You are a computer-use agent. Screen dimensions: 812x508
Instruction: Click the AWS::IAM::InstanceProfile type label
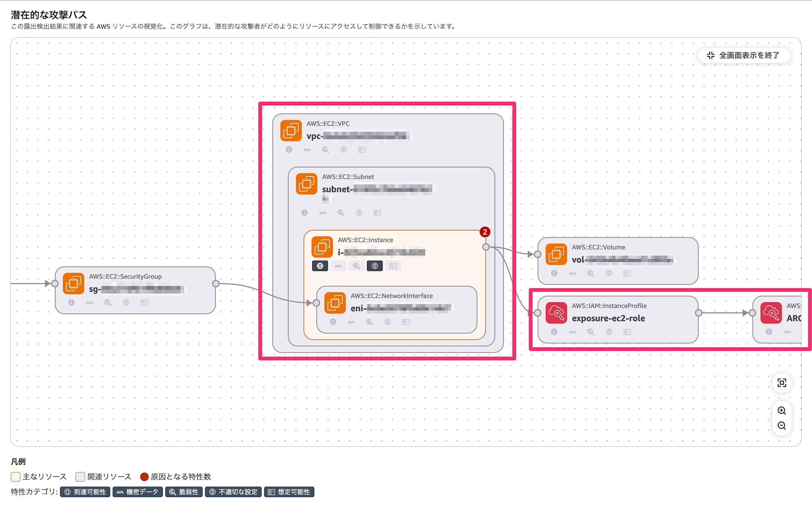[x=609, y=306]
